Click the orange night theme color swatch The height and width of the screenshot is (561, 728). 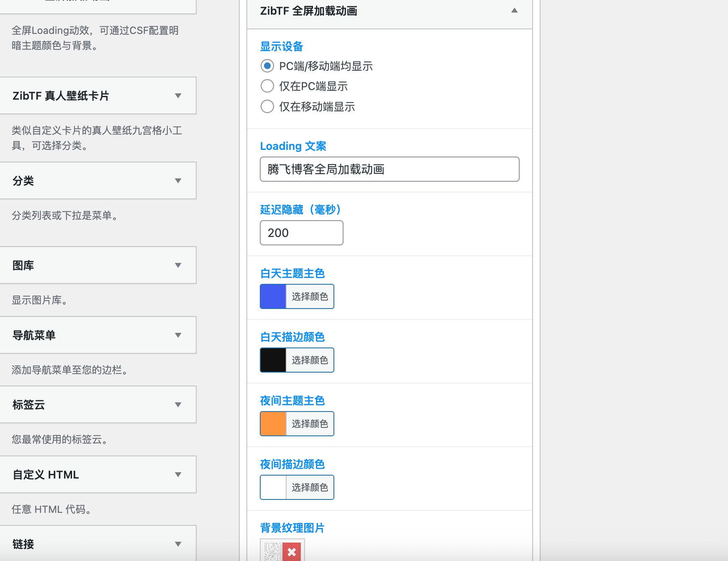[272, 423]
